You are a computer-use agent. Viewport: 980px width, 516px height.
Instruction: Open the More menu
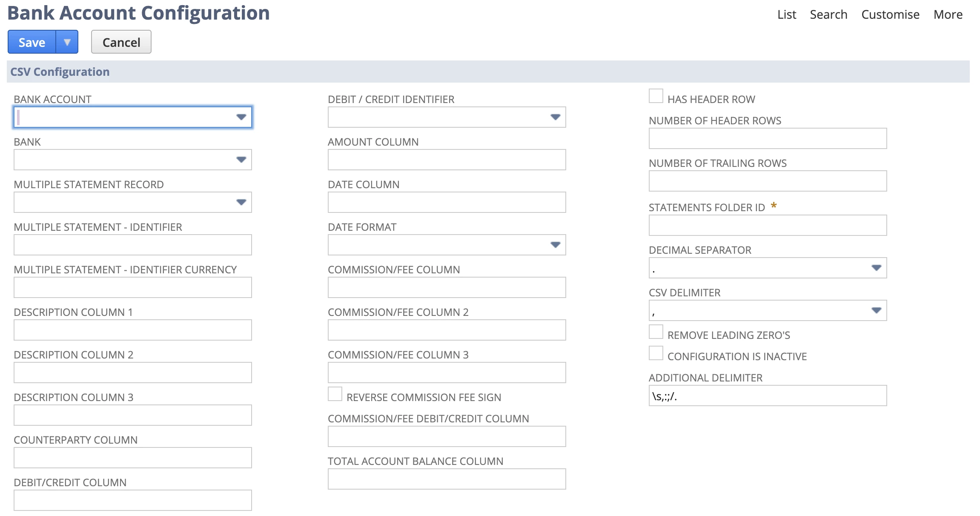tap(948, 14)
